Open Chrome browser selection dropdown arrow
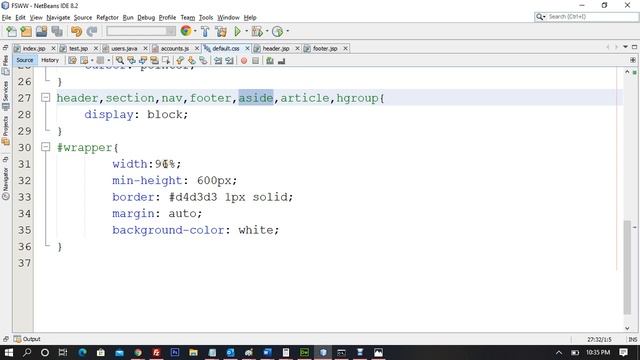The image size is (640, 360). tap(195, 31)
